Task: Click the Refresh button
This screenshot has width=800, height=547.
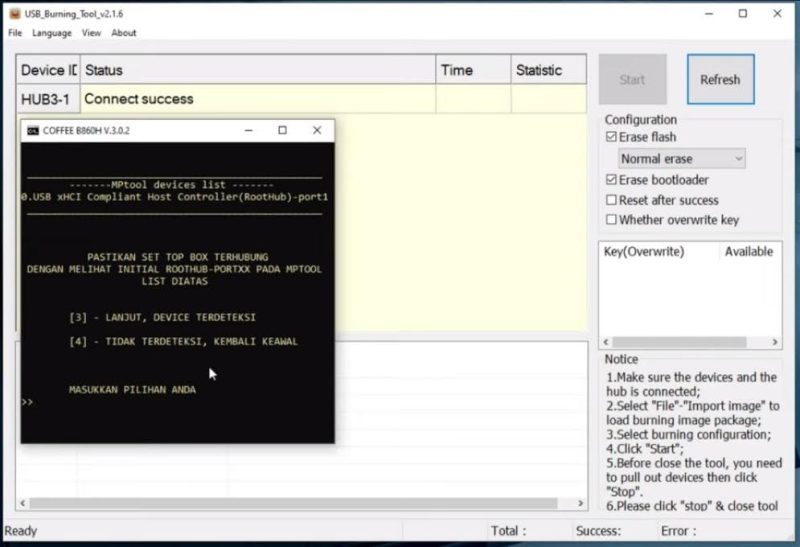Action: 720,80
